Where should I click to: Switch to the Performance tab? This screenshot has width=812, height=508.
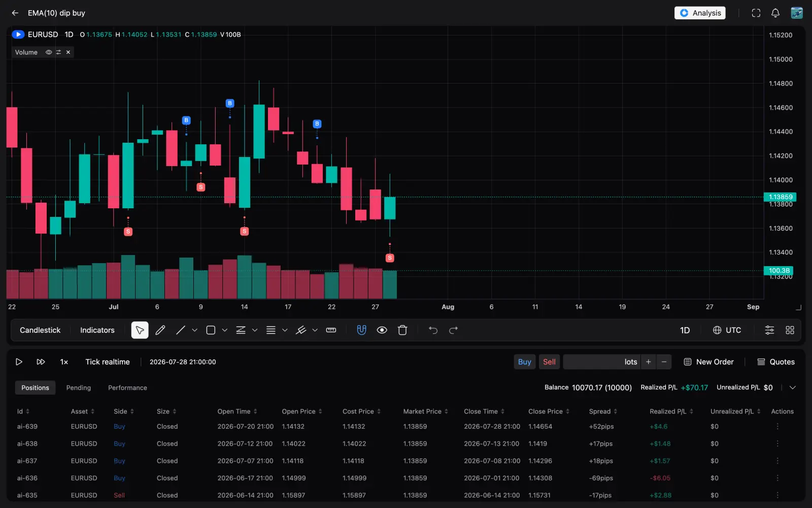click(127, 388)
